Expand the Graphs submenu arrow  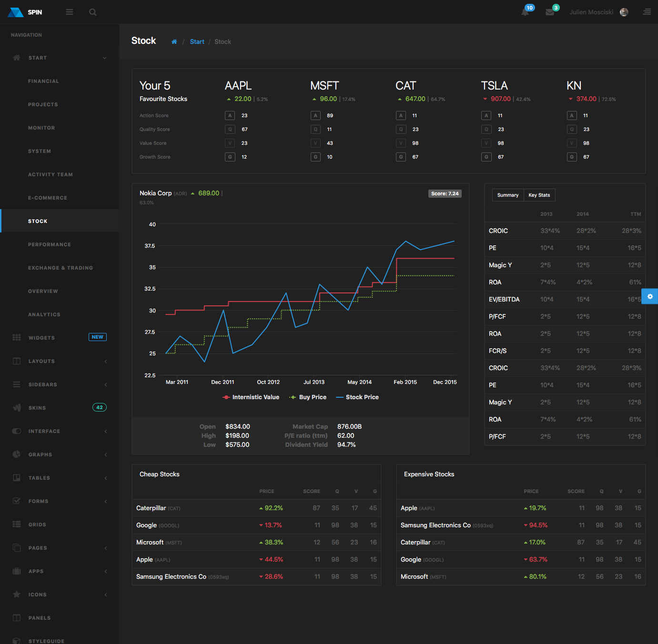click(106, 455)
